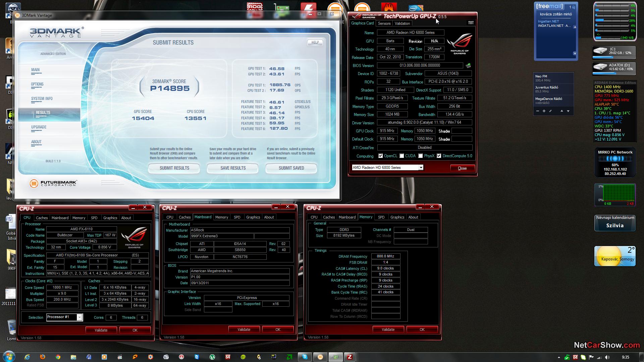Enable the CUDA checkbox
Screen dimensions: 644x362
[x=401, y=156]
